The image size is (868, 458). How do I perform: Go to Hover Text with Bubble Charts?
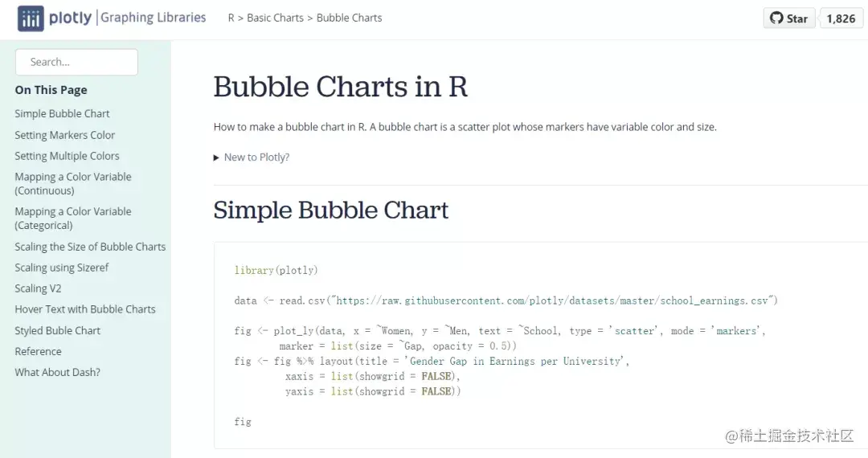pos(85,309)
